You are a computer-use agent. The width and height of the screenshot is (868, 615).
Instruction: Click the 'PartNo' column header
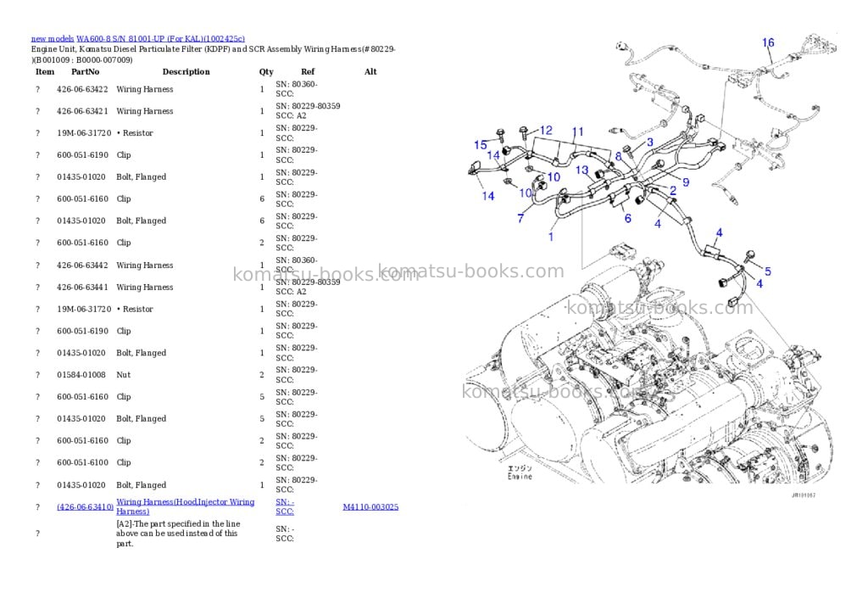point(86,72)
